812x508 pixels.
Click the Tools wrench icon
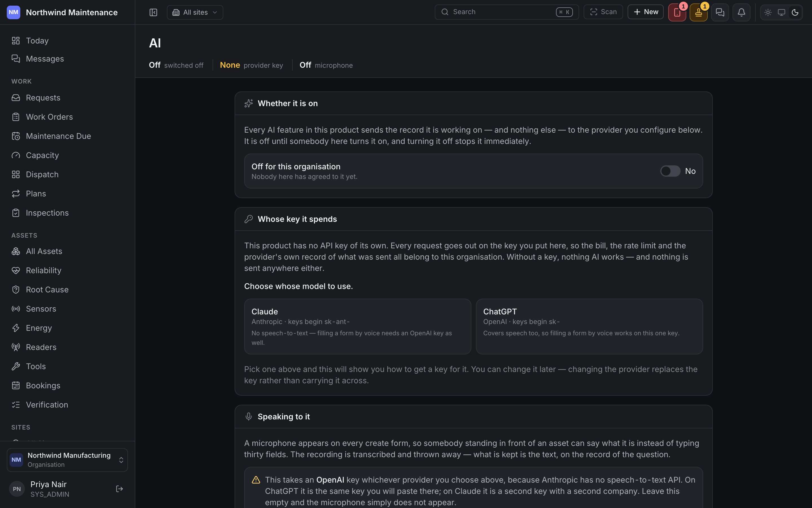pos(16,366)
